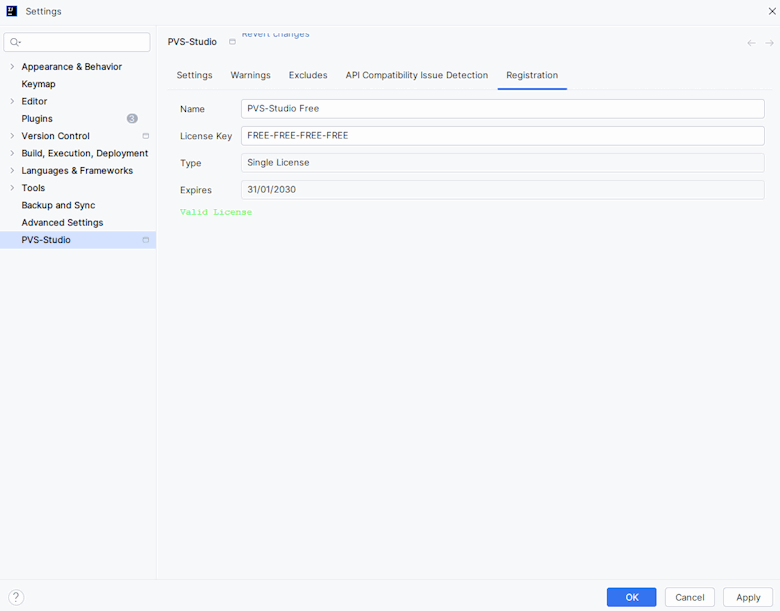
Task: Click the IntelliJ logo in title bar
Action: pos(11,11)
